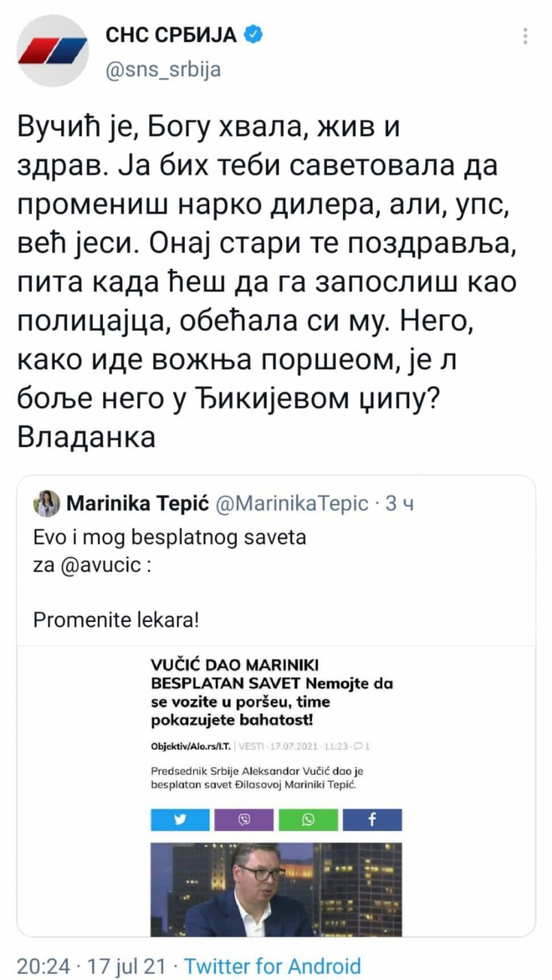Open the Vučić interview thumbnail image

click(x=276, y=889)
